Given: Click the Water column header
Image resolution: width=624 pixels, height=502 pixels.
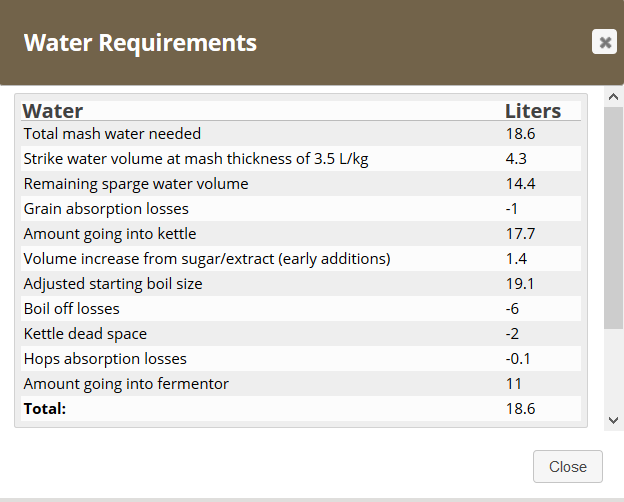Looking at the screenshot, I should pyautogui.click(x=53, y=110).
